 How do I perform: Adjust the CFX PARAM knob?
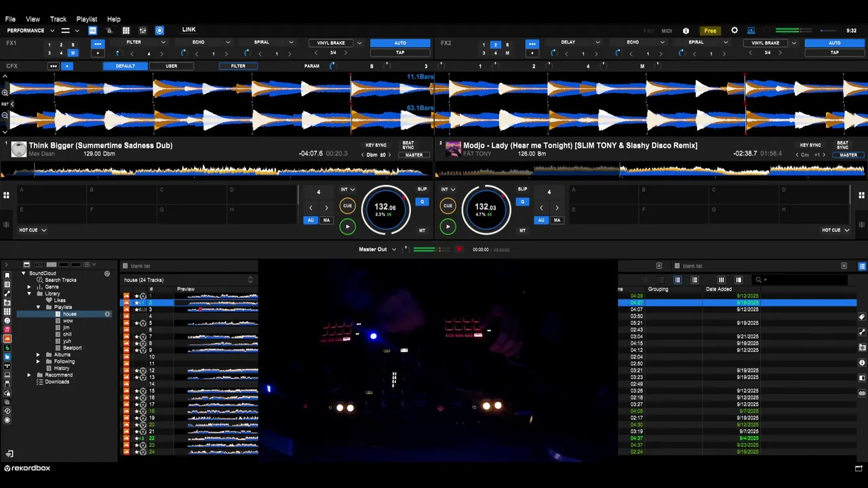click(x=332, y=66)
